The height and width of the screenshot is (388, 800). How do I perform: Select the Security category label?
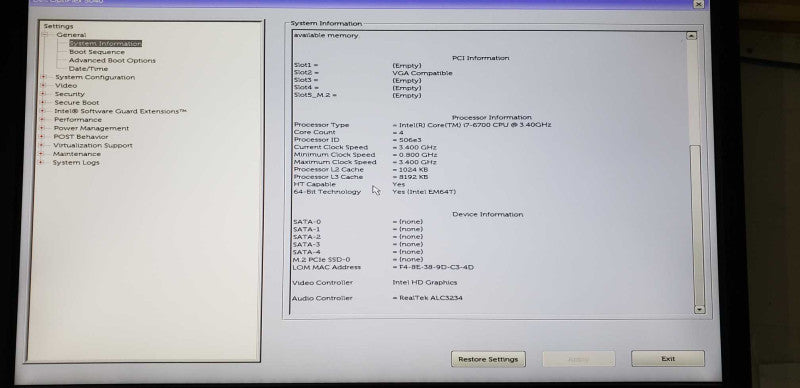tap(69, 94)
